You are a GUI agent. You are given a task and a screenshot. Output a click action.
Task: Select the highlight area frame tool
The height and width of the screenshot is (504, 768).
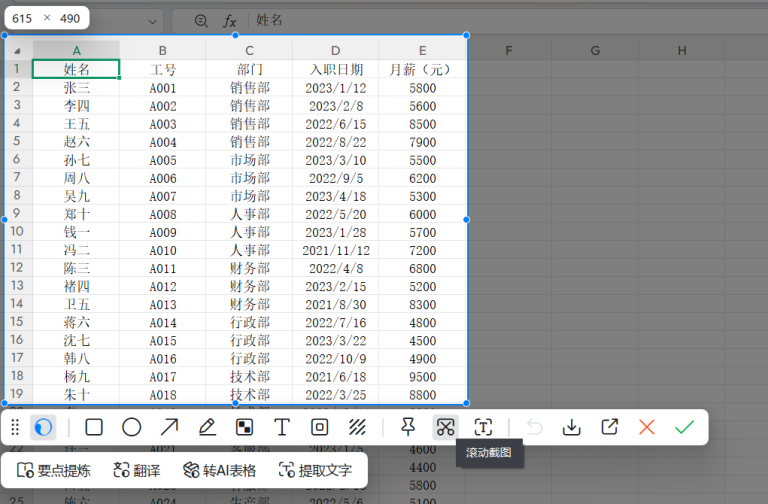point(319,427)
